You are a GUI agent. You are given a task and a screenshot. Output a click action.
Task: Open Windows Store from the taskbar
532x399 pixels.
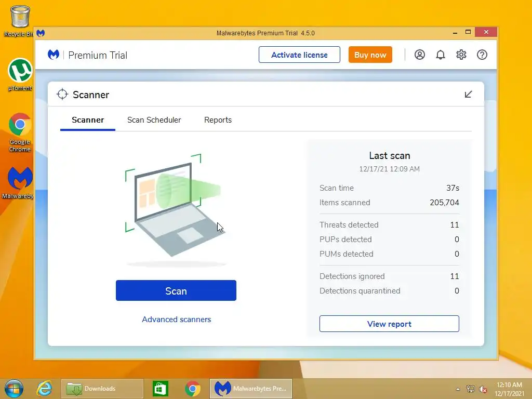tap(160, 389)
